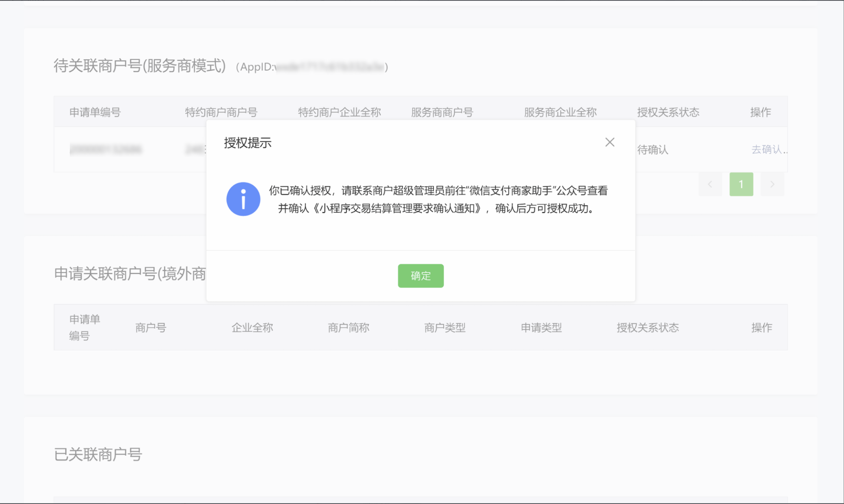Click the AppID label text
The height and width of the screenshot is (504, 844).
[312, 67]
